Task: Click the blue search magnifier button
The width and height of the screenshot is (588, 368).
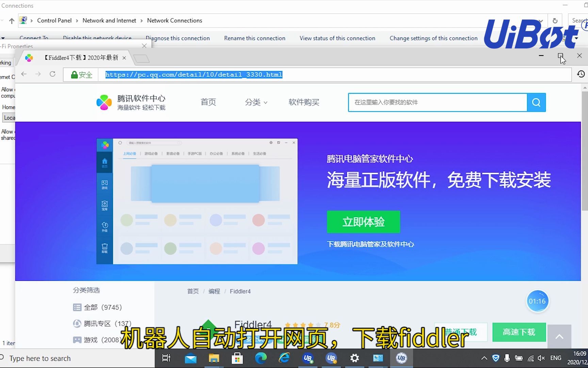Action: point(536,102)
